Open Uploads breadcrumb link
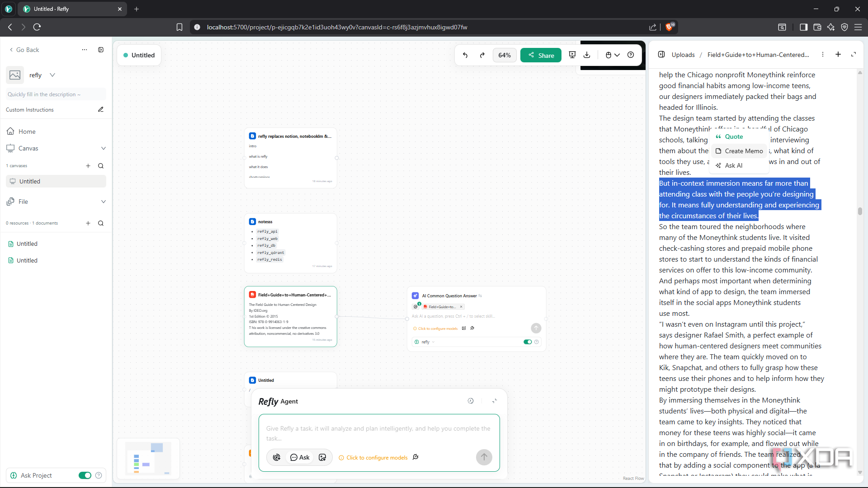 683,55
